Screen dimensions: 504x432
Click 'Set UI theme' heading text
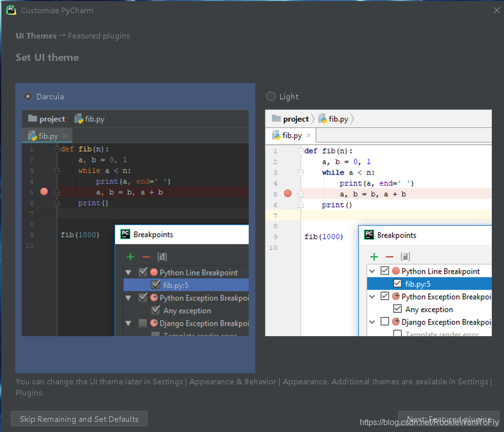(47, 57)
